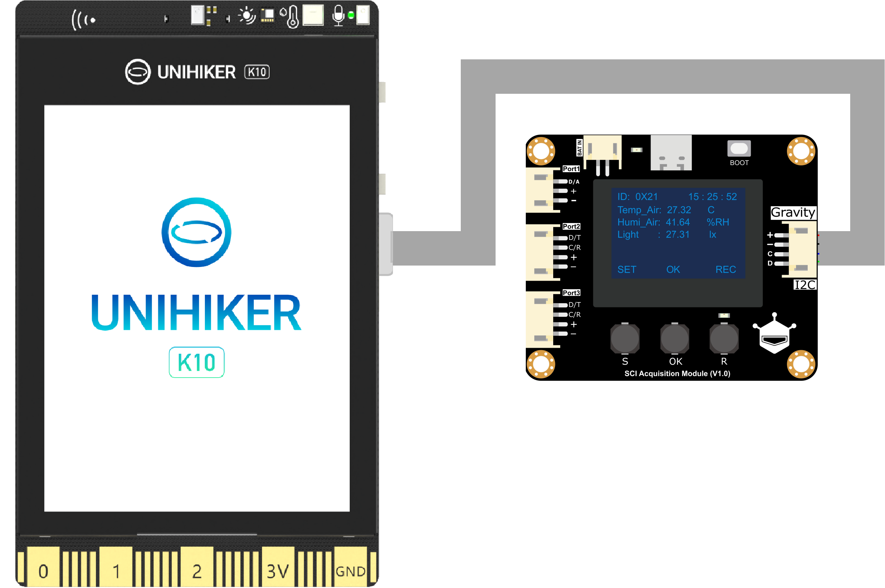Click the ID: 0X21 reading

(x=638, y=197)
